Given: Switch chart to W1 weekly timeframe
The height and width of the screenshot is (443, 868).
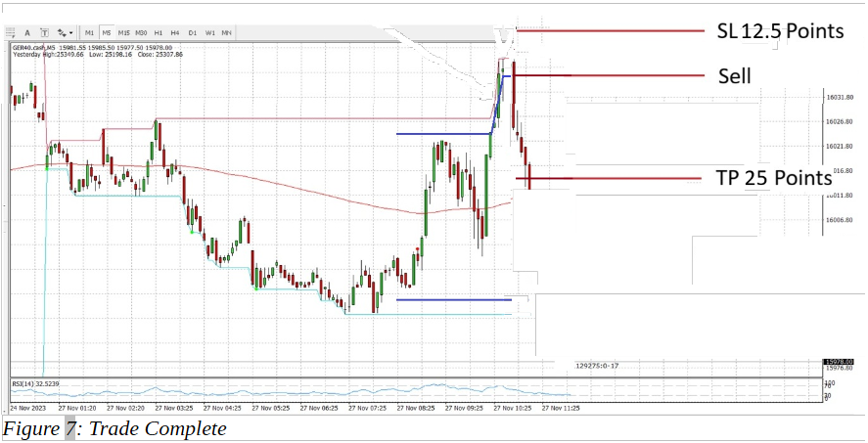Looking at the screenshot, I should 209,33.
